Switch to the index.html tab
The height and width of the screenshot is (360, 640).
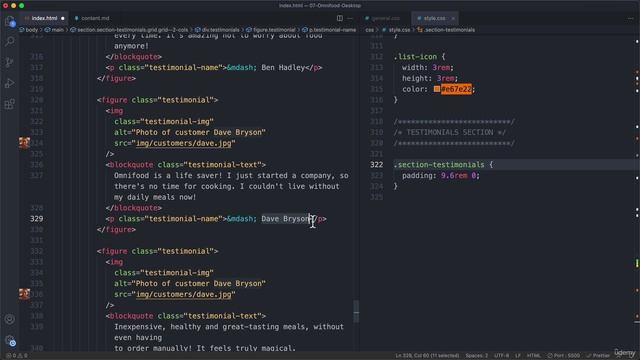pyautogui.click(x=44, y=18)
